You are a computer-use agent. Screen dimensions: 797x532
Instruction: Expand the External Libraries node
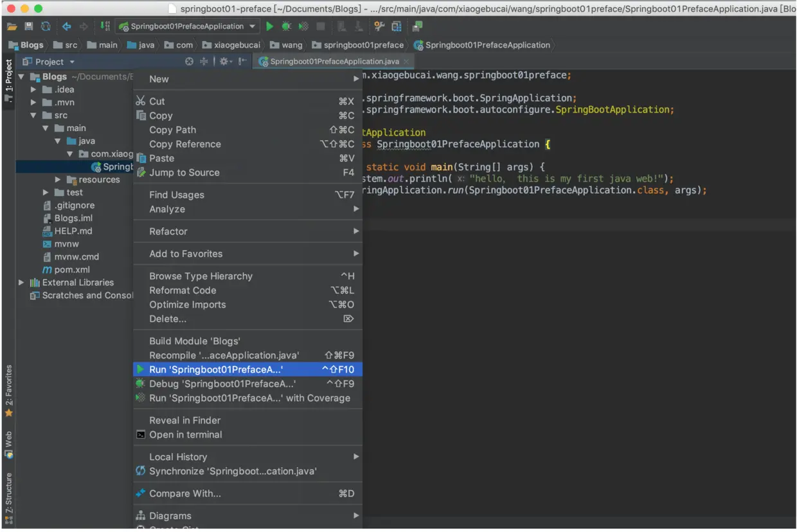(22, 283)
